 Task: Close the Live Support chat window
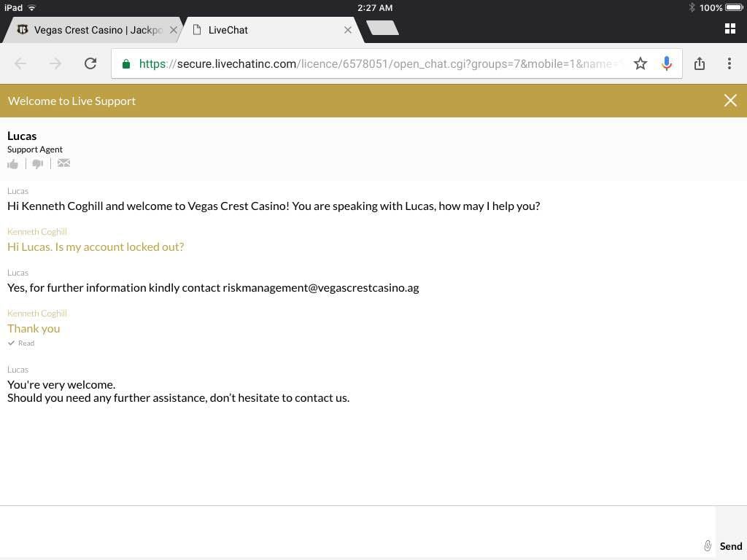(729, 101)
